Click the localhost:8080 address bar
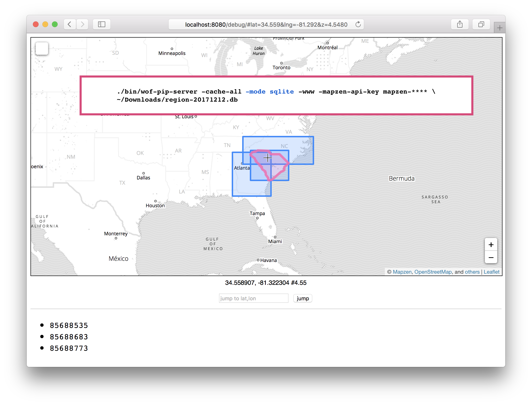The image size is (532, 405). [265, 24]
